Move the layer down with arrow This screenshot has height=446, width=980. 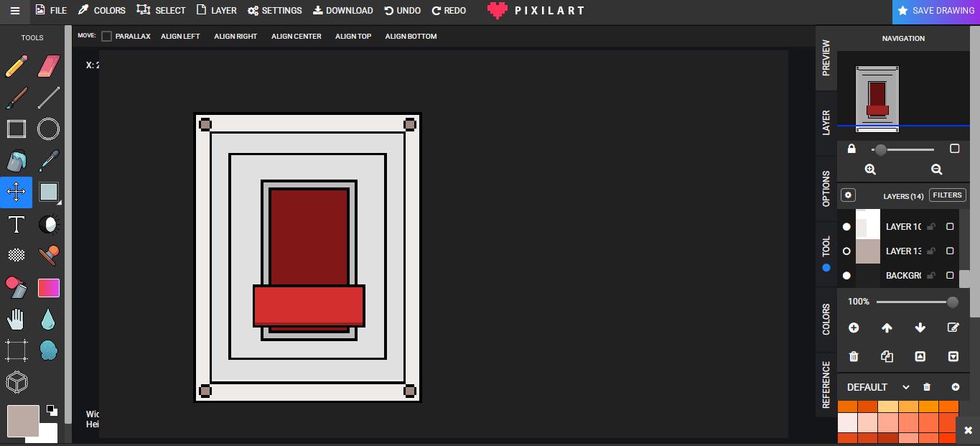click(x=920, y=327)
